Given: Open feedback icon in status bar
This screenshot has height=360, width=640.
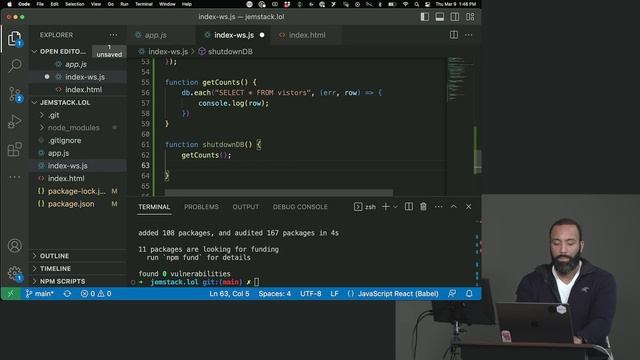Looking at the screenshot, I should coord(452,294).
